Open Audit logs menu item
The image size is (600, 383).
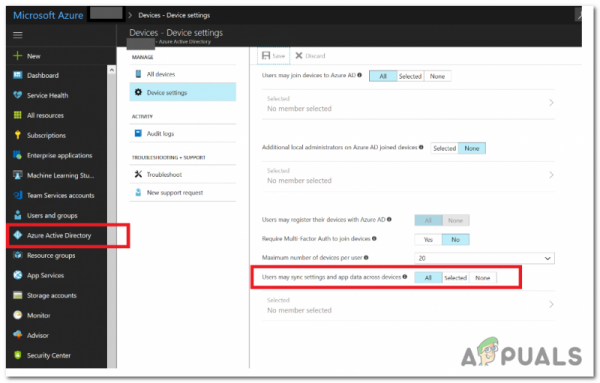[x=183, y=133]
